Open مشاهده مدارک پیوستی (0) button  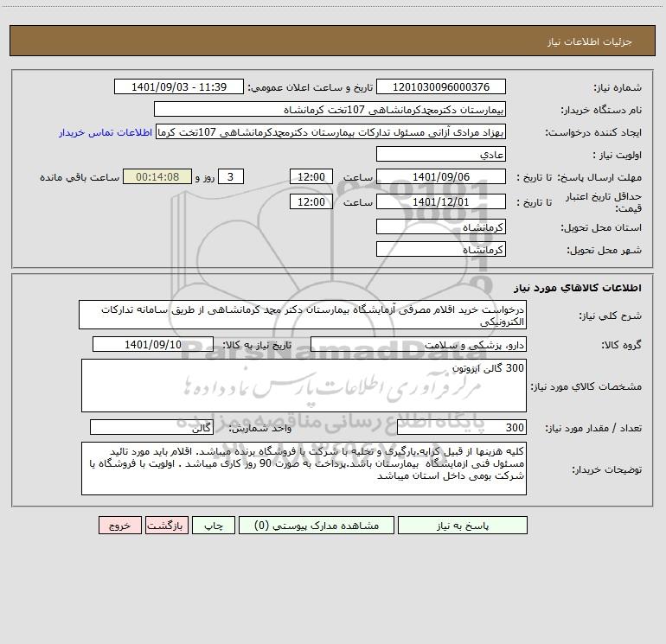pos(317,525)
